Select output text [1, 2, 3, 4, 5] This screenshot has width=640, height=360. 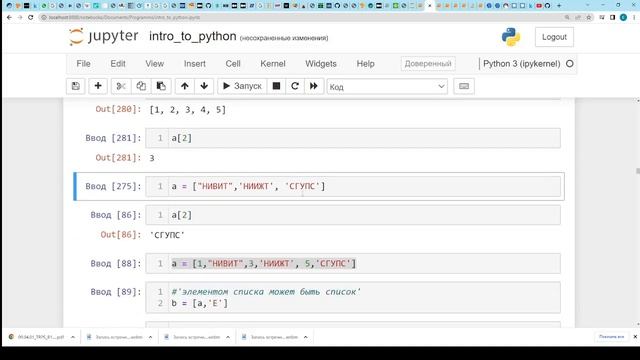tap(188, 109)
